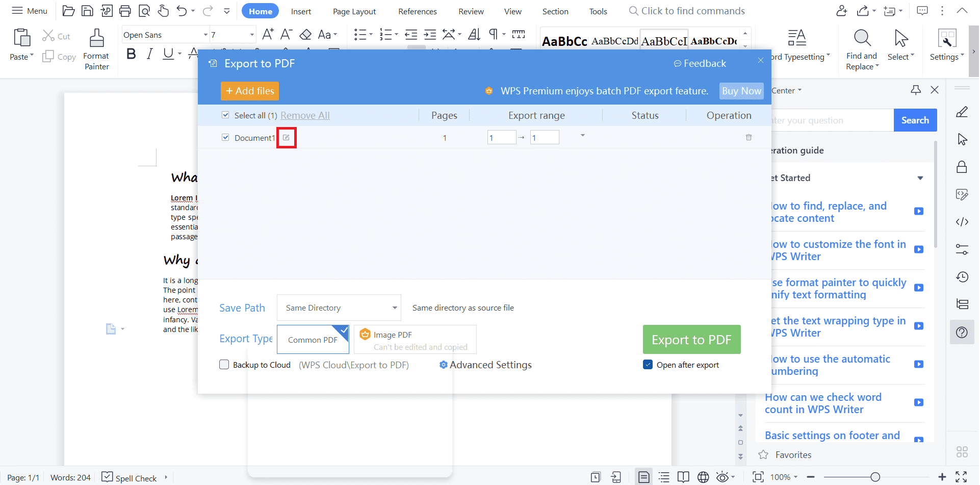Switch to the Page Layout tab
This screenshot has height=485, width=980.
[354, 11]
